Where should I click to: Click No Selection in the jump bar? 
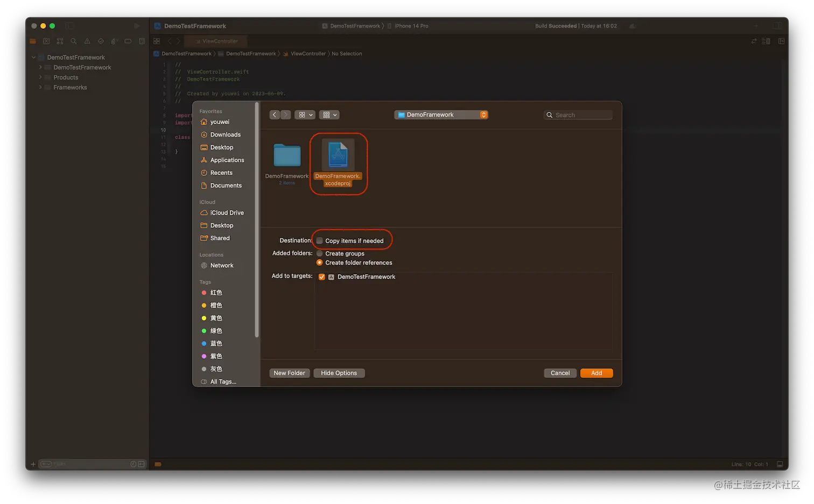point(347,54)
